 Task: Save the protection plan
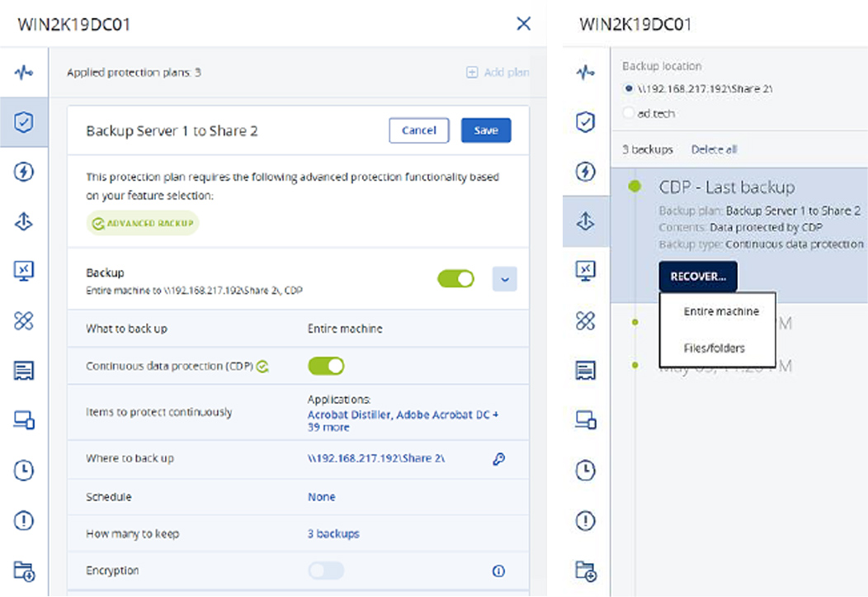[x=486, y=130]
